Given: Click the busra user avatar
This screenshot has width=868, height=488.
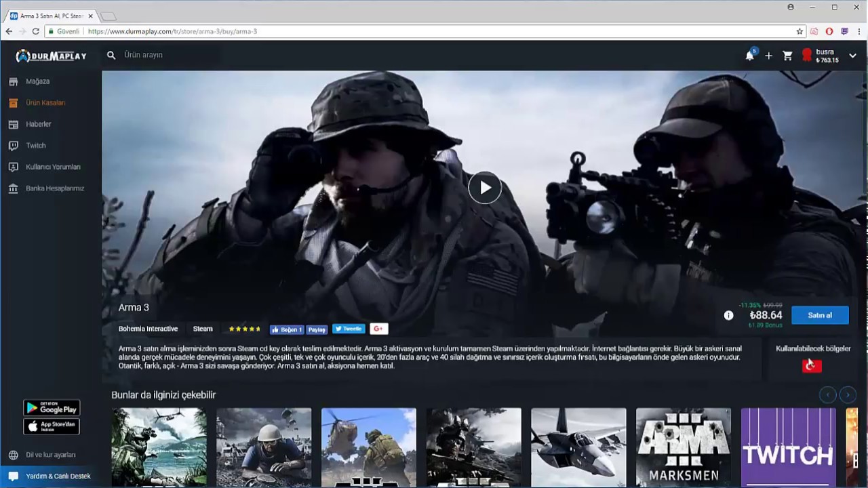Looking at the screenshot, I should pos(807,56).
